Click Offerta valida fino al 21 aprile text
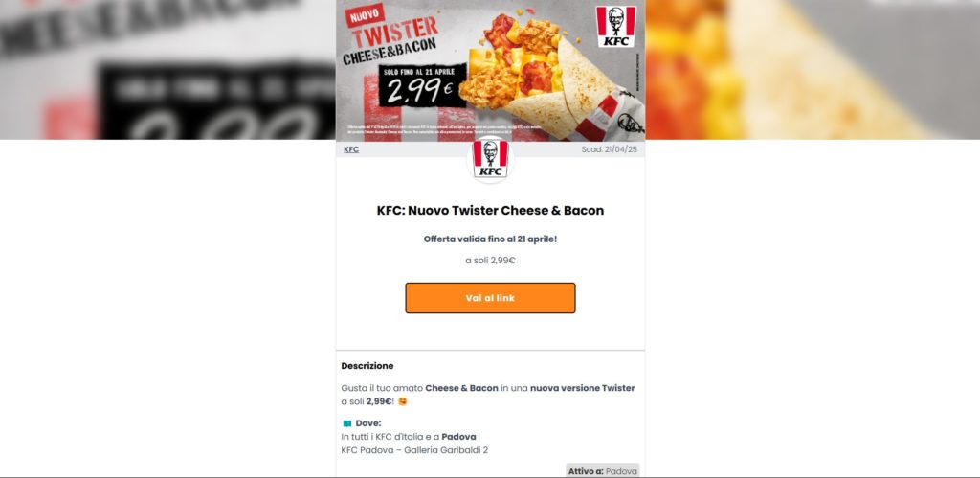980x478 pixels. pos(490,239)
